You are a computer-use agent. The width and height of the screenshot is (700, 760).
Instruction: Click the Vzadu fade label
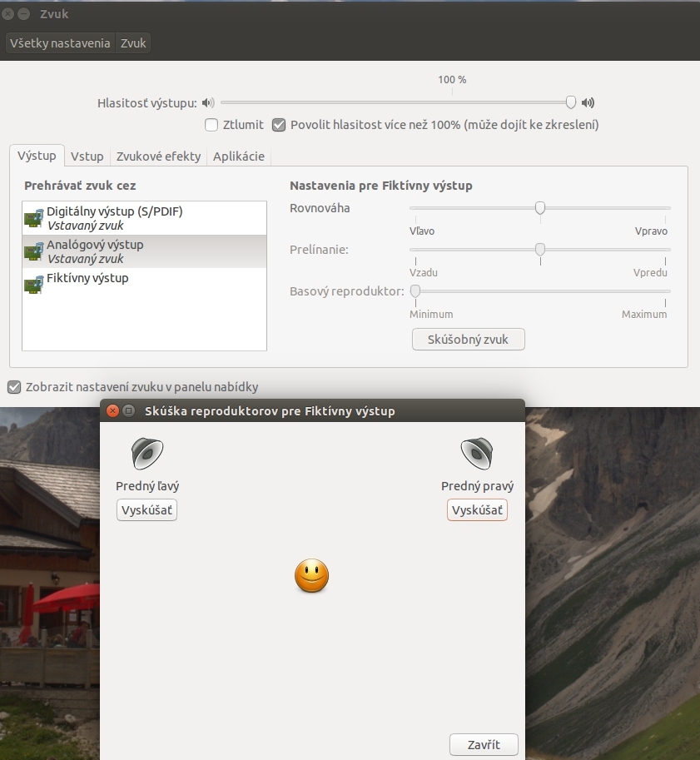tap(424, 273)
